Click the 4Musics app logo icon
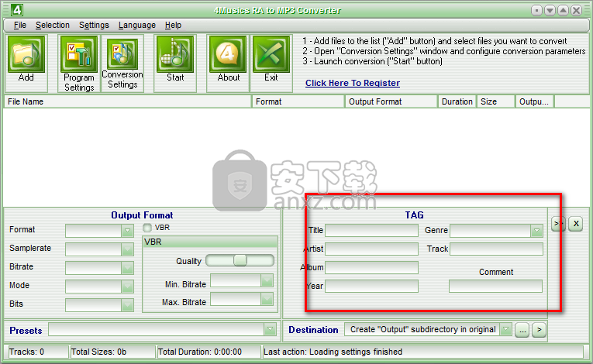593x364 pixels. tap(16, 10)
